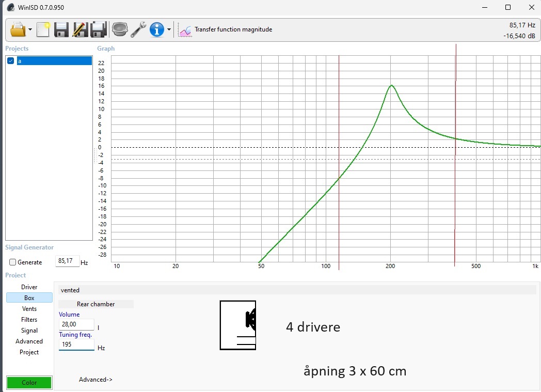Click the Volume label

pos(69,315)
